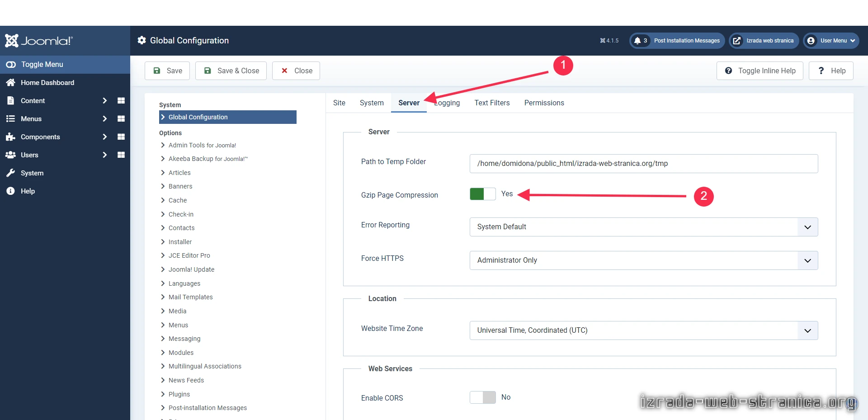Open Multilingual Associations options
868x420 pixels.
tap(205, 366)
